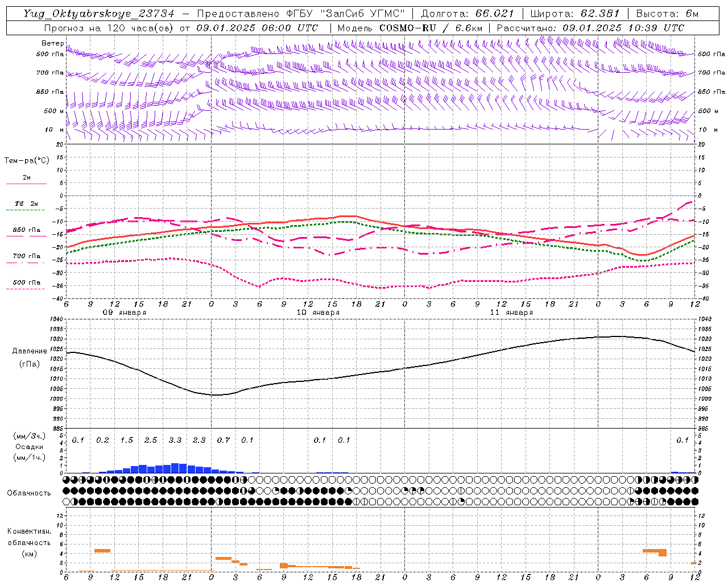Select the 2.5 precipitation value
This screenshot has height=582, width=728.
click(151, 440)
